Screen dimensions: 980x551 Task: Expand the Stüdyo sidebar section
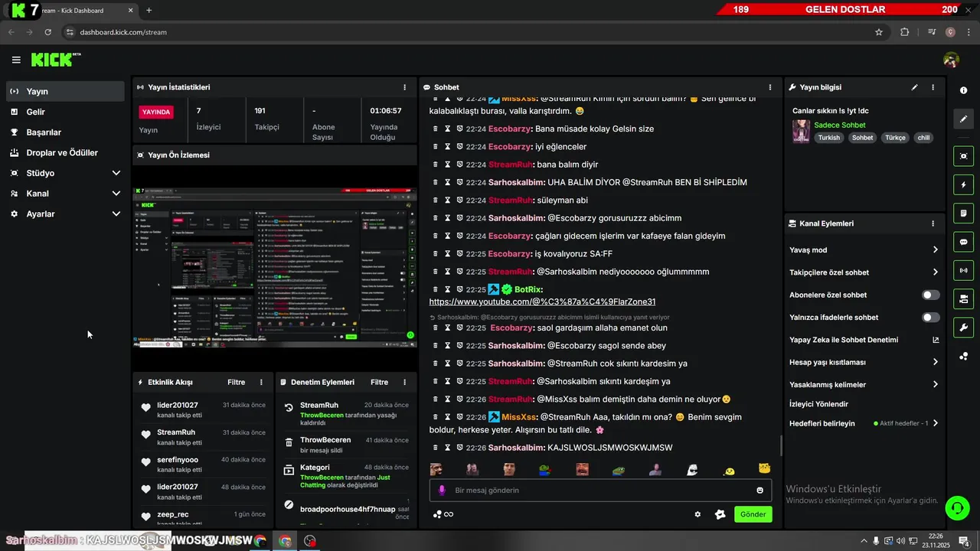pyautogui.click(x=65, y=173)
